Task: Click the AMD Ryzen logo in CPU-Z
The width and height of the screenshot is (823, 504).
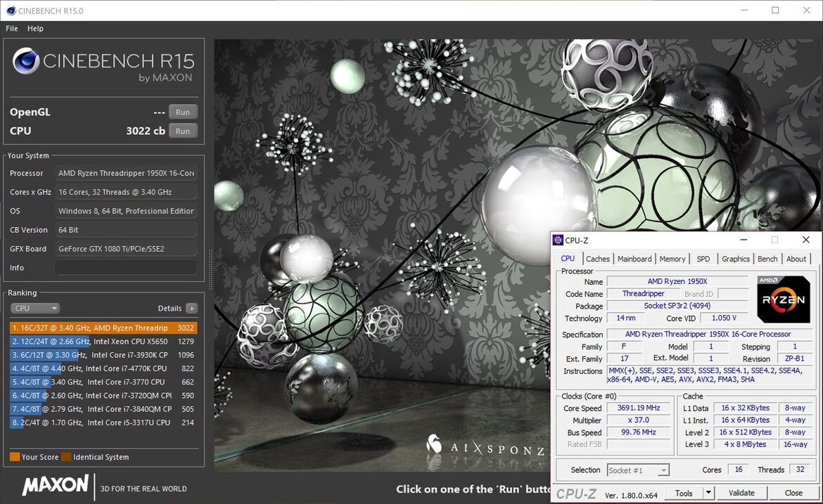Action: tap(783, 299)
